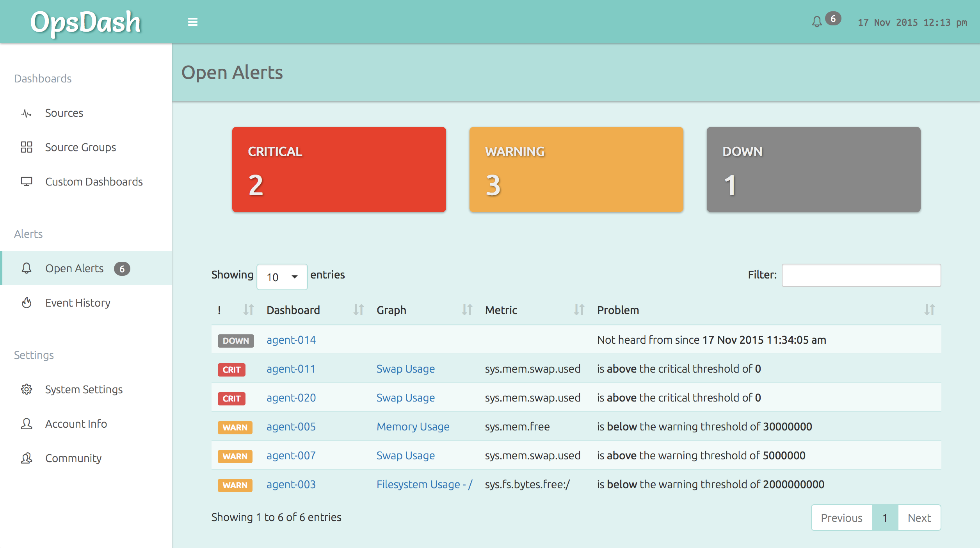Click the Previous pagination button

tap(841, 518)
